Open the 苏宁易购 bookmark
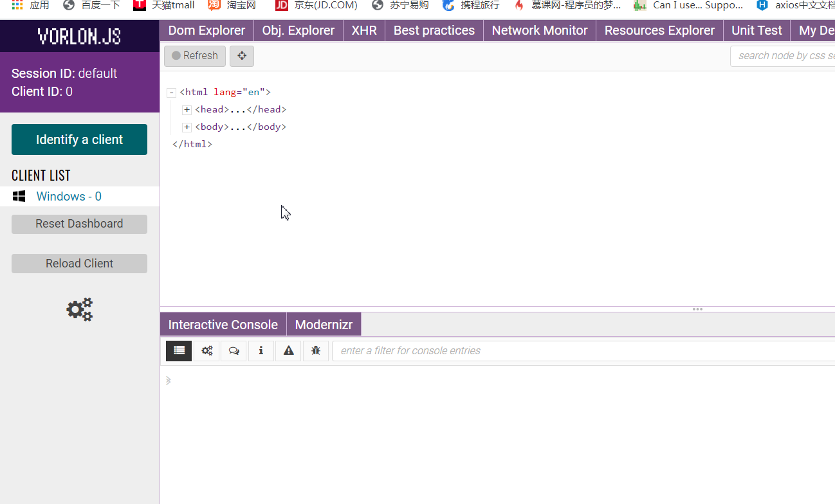The image size is (835, 504). click(x=400, y=5)
